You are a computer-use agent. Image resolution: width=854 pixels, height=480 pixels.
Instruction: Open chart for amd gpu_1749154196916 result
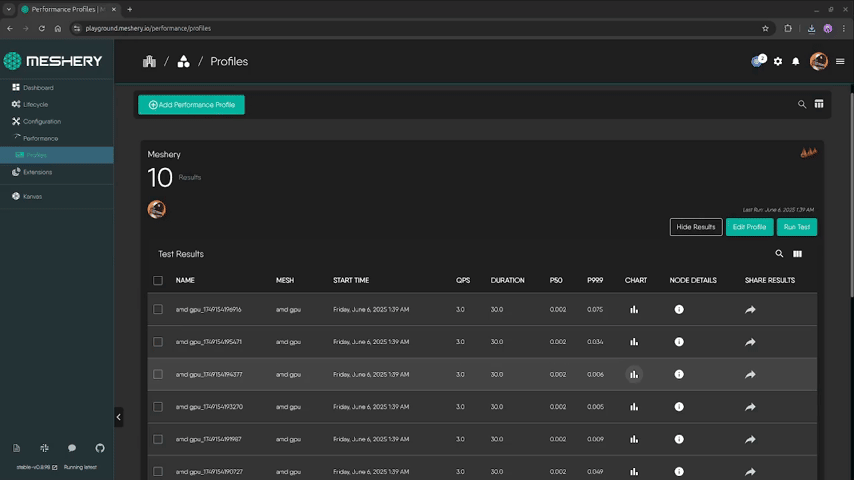(634, 310)
